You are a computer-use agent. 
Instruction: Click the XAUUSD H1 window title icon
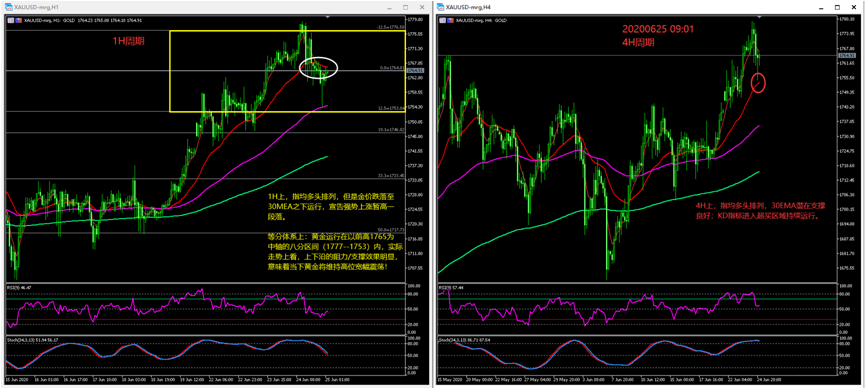[x=8, y=7]
